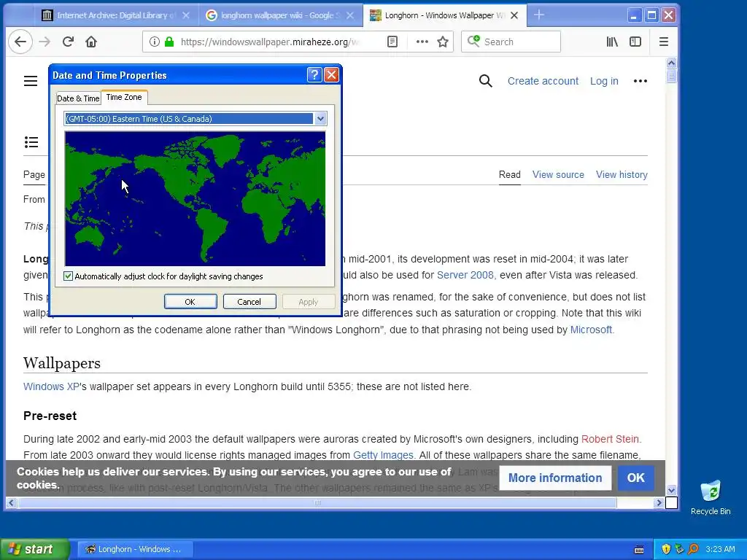Open the Firefox home page icon

coord(91,42)
